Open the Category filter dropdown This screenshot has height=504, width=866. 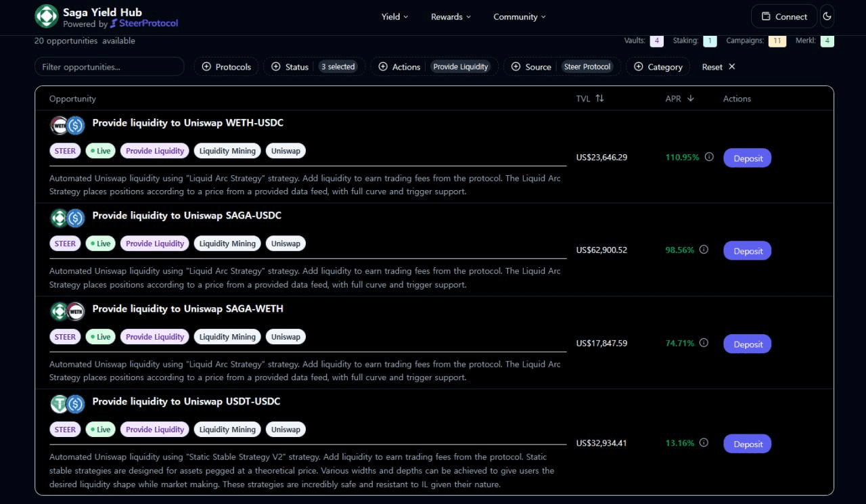coord(658,66)
